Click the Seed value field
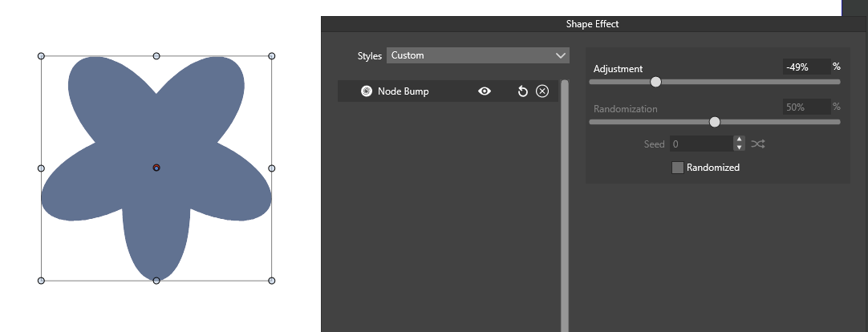The image size is (868, 332). pyautogui.click(x=701, y=144)
